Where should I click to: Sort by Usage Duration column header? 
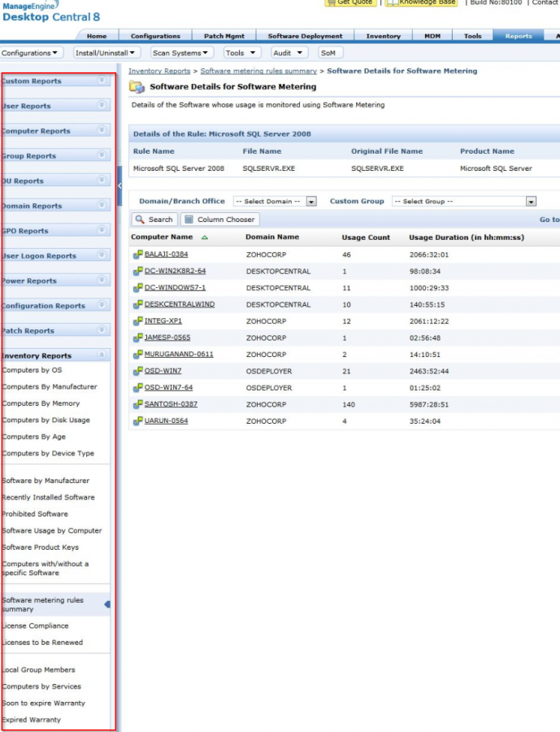pyautogui.click(x=467, y=237)
